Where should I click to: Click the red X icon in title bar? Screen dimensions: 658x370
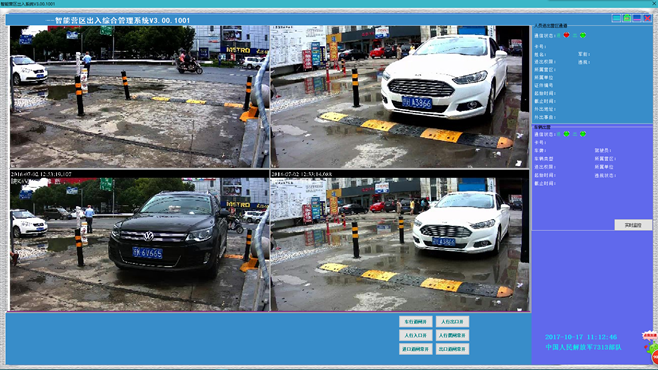pos(648,18)
